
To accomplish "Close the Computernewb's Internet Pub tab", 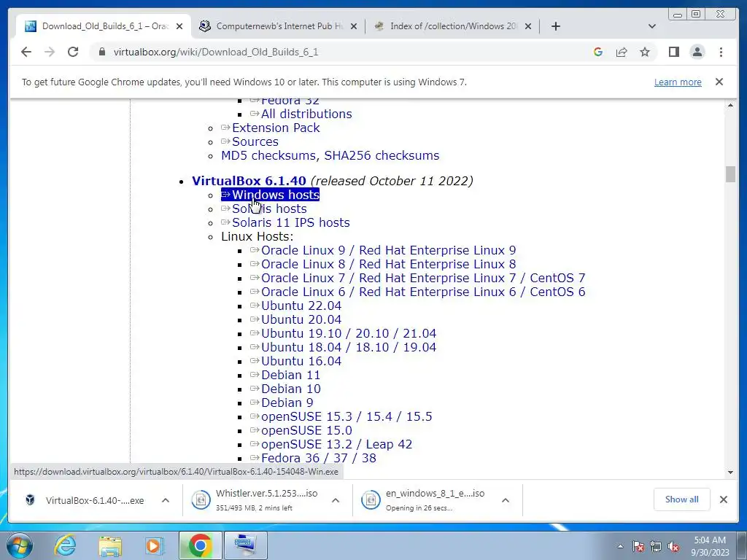I will click(x=354, y=26).
